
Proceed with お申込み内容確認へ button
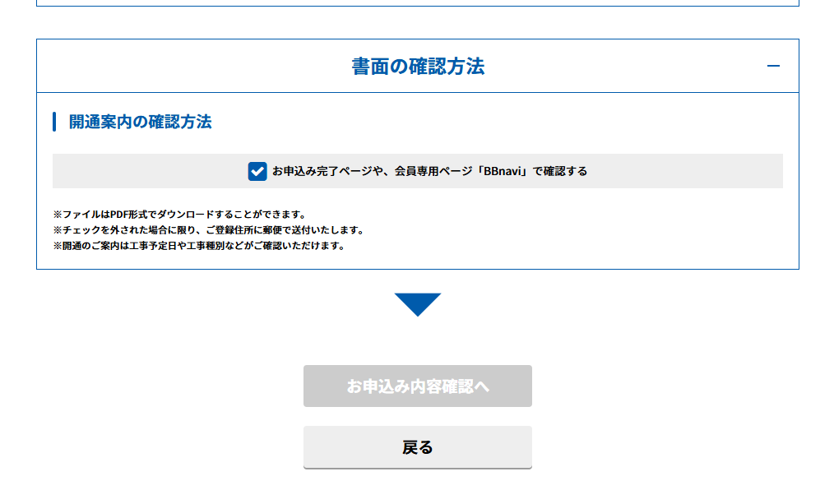coord(418,386)
